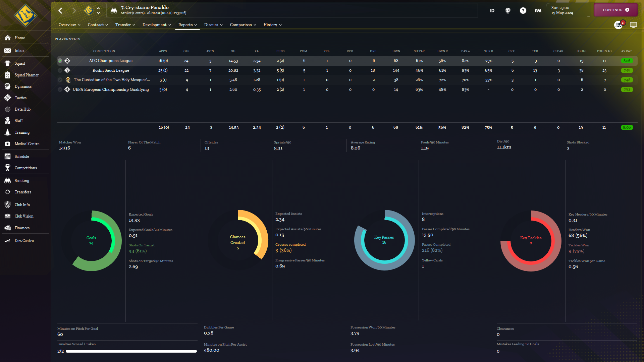
Task: Open Finances sidebar icon
Action: pyautogui.click(x=8, y=228)
